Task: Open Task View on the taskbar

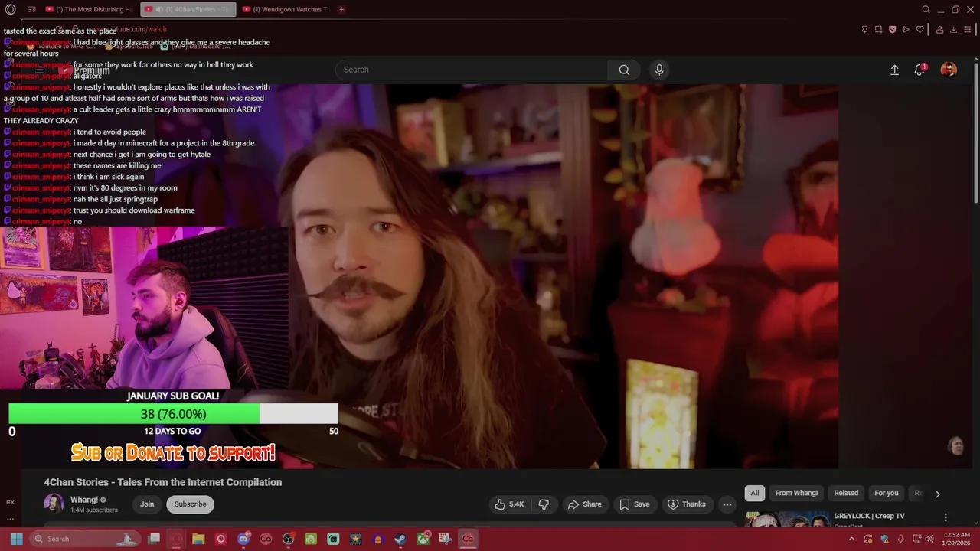Action: [x=154, y=539]
